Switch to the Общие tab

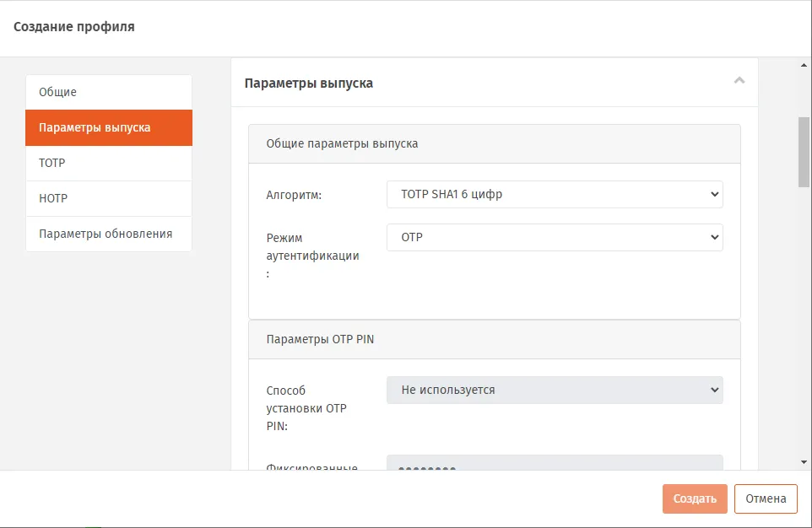tap(109, 92)
